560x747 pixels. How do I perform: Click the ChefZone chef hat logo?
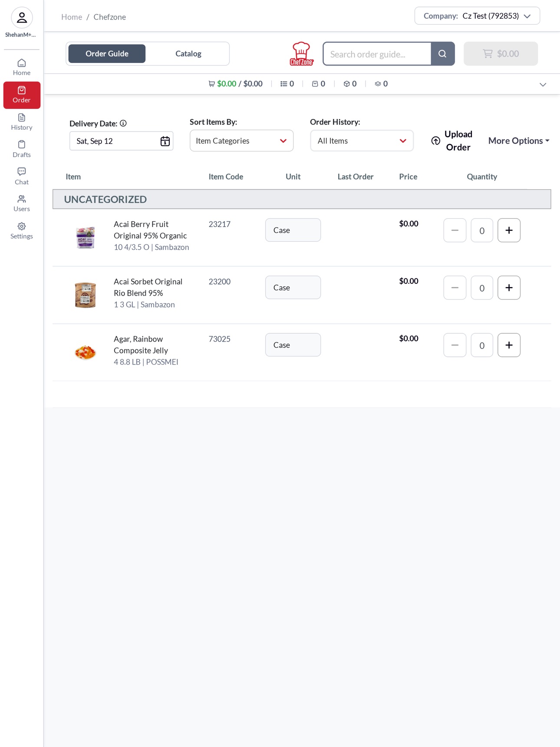301,54
